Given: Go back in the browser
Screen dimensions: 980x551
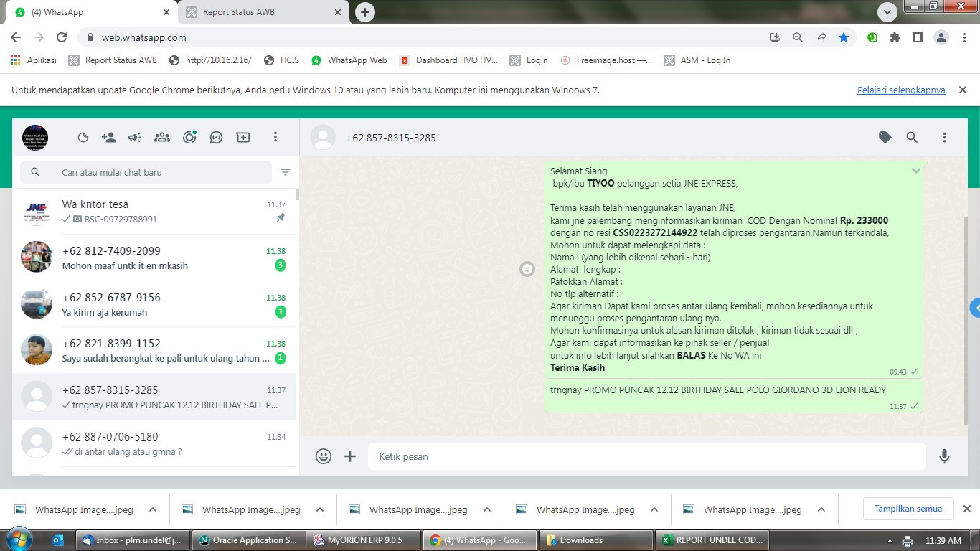Looking at the screenshot, I should pos(16,37).
